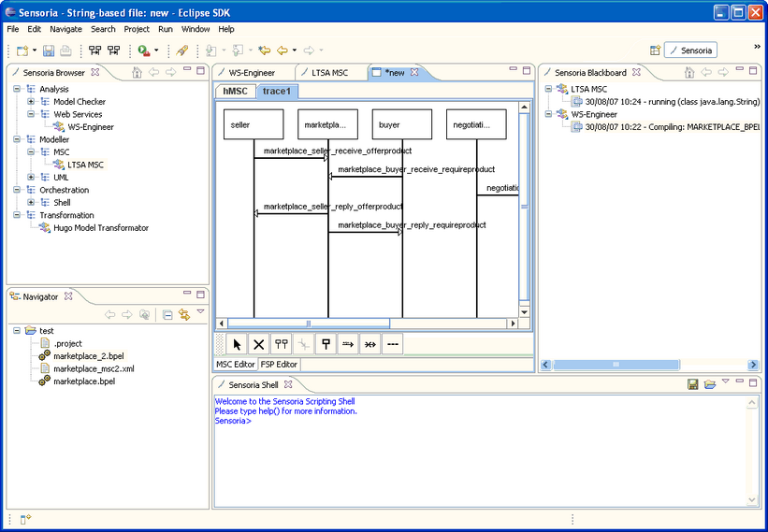Viewport: 768px width, 532px height.
Task: Select the seller instance box
Action: pyautogui.click(x=254, y=124)
